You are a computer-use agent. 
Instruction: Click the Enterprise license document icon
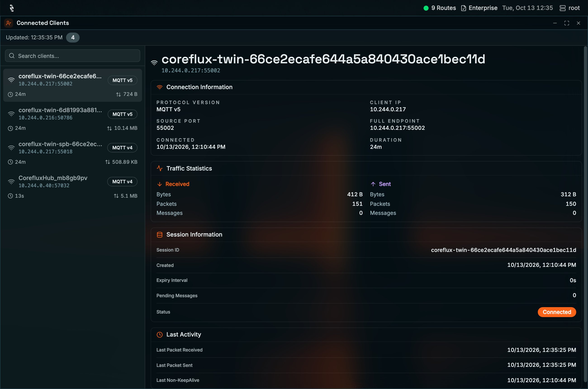coord(463,8)
